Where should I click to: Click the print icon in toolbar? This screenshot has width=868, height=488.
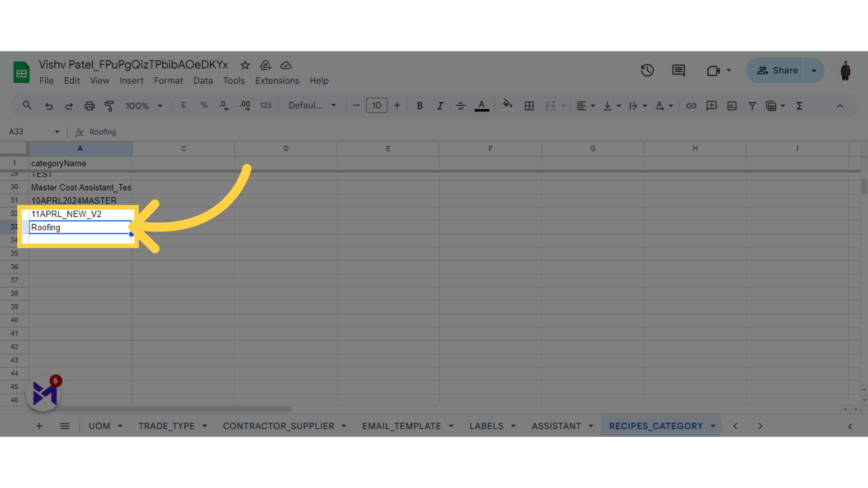point(89,105)
